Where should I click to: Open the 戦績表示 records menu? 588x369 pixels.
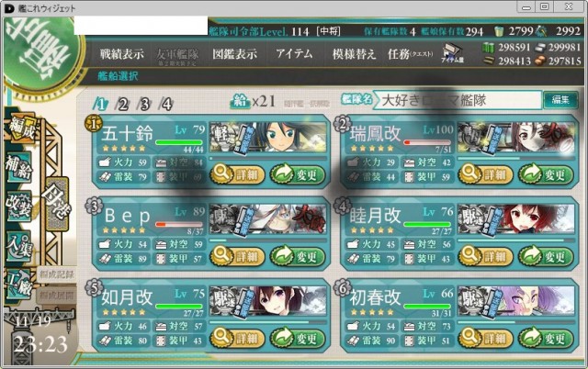122,54
